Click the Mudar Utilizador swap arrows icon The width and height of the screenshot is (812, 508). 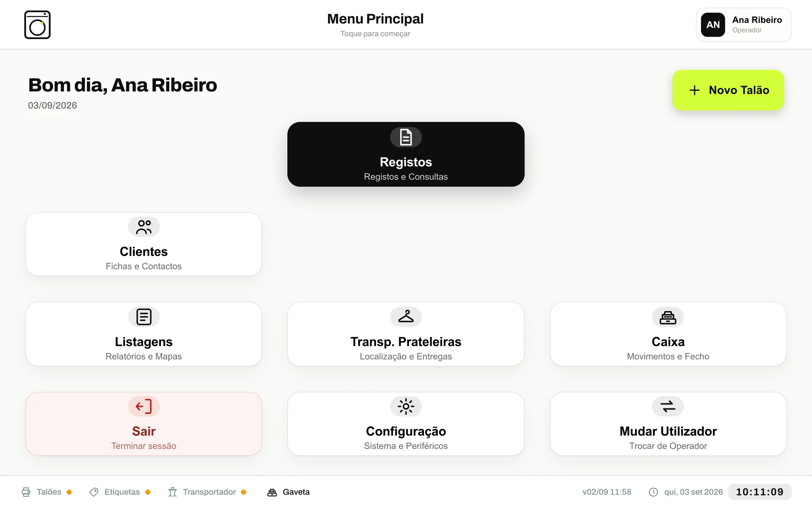click(668, 406)
